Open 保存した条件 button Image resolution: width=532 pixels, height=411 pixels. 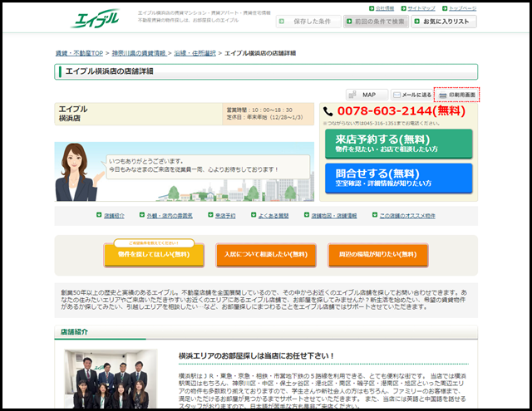coord(308,22)
